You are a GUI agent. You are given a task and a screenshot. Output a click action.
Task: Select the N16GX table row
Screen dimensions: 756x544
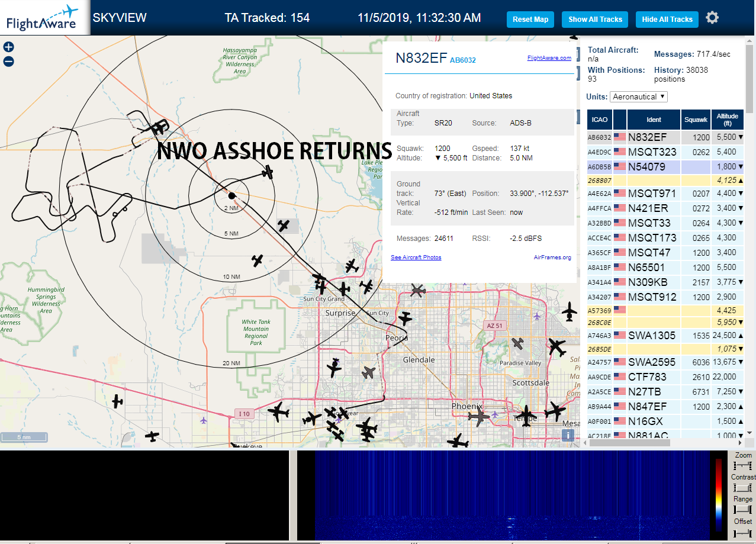[665, 421]
